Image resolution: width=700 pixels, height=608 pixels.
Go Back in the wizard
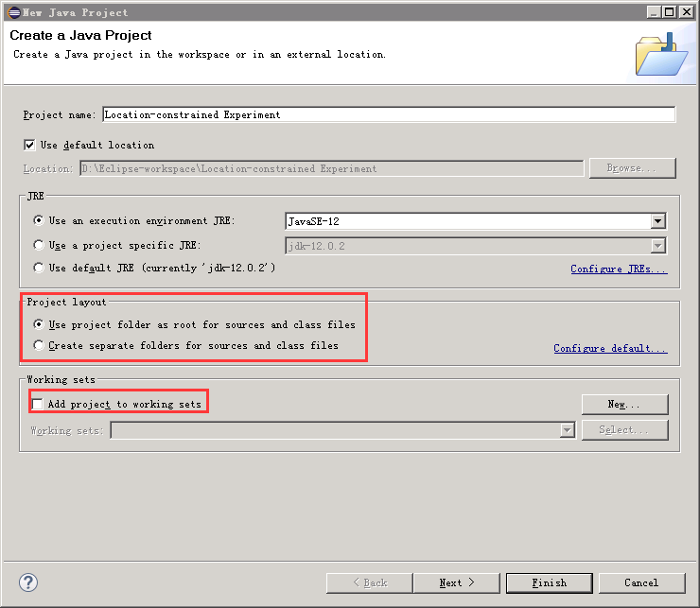pyautogui.click(x=369, y=583)
